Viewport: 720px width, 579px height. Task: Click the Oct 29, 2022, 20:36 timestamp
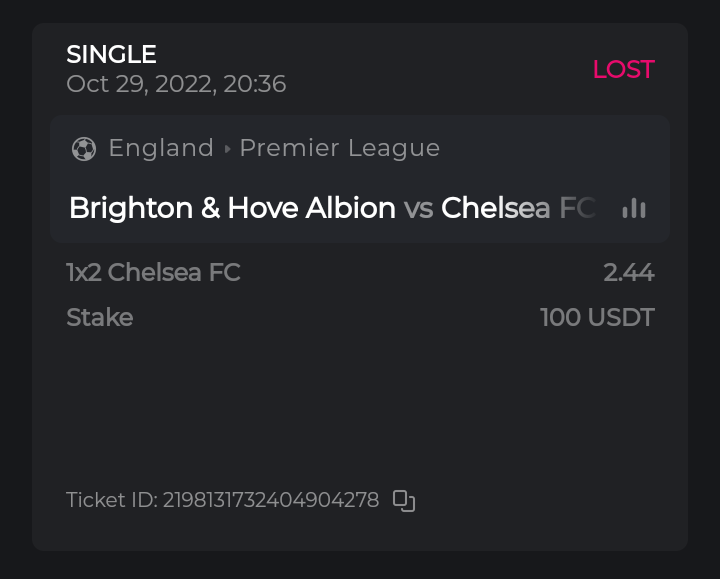[176, 84]
